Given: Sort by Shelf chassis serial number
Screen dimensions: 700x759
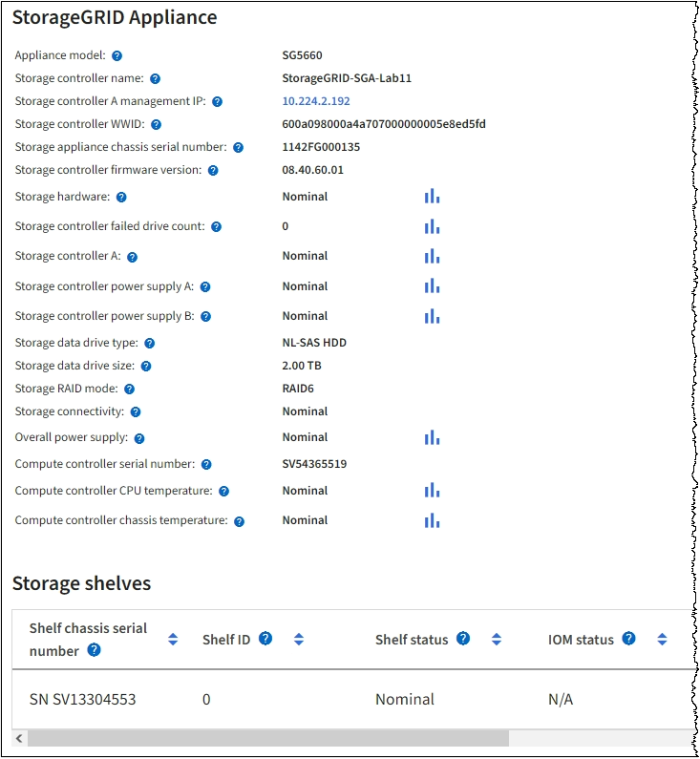Looking at the screenshot, I should coord(173,640).
